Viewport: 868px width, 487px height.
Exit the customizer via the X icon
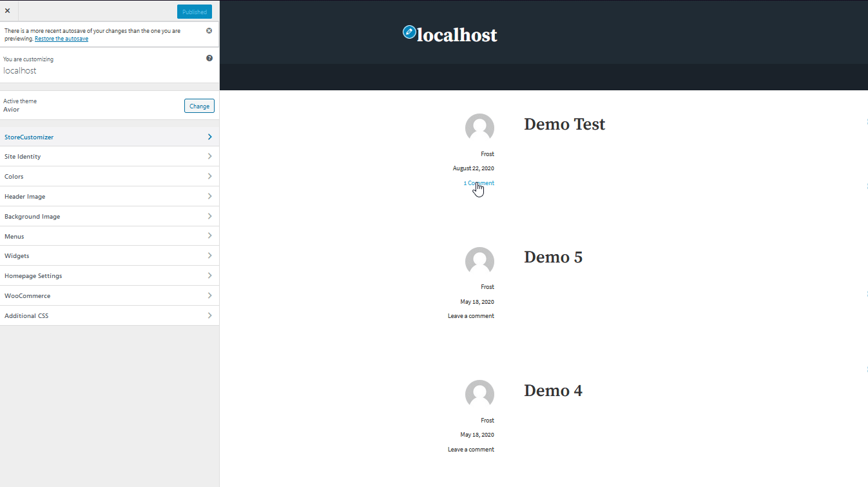[x=8, y=10]
